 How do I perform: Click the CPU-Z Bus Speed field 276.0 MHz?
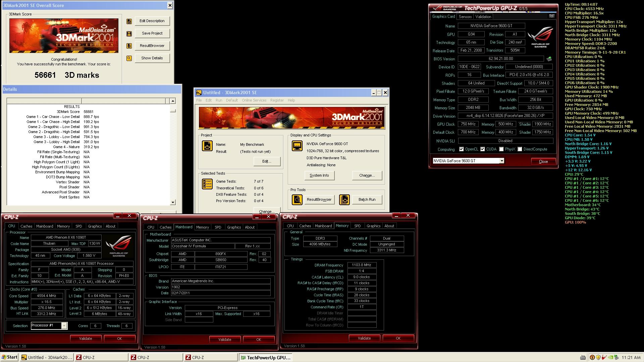(x=46, y=308)
